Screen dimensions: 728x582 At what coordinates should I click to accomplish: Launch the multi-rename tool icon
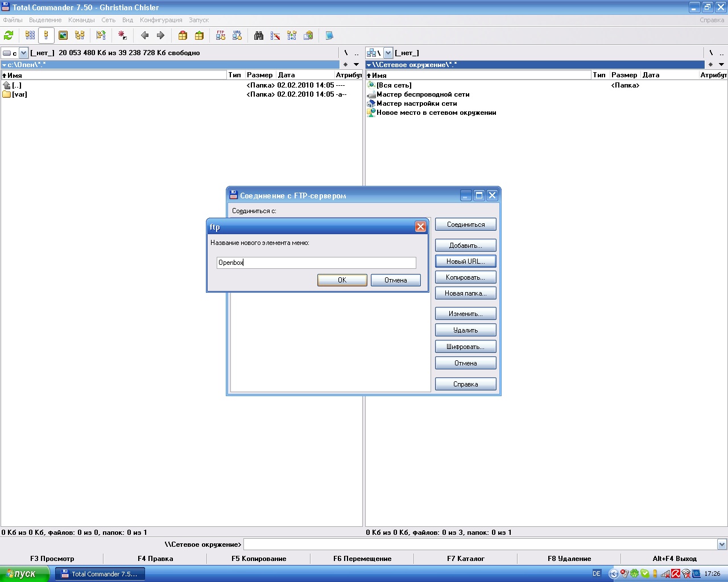click(275, 35)
